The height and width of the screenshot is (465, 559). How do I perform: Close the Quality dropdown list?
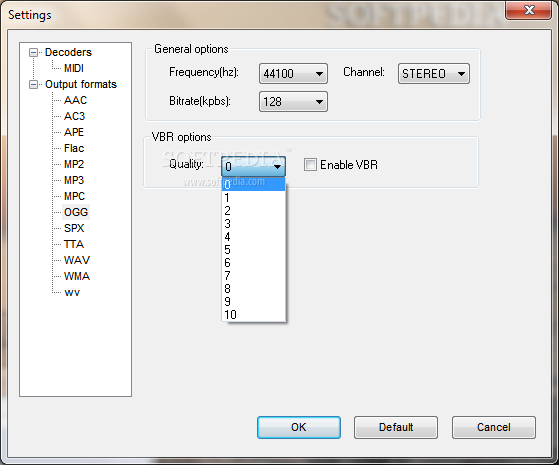coord(253,166)
